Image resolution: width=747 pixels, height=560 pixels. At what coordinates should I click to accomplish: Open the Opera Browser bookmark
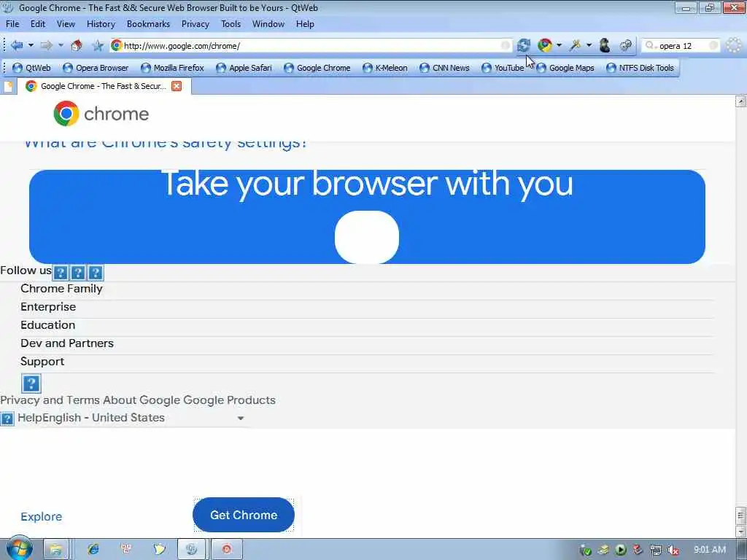pyautogui.click(x=96, y=68)
